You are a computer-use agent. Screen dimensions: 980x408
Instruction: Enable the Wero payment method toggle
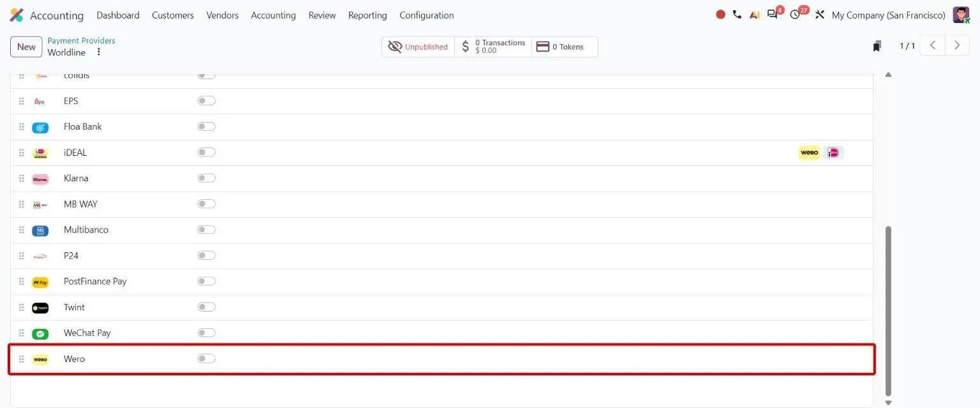coord(206,359)
